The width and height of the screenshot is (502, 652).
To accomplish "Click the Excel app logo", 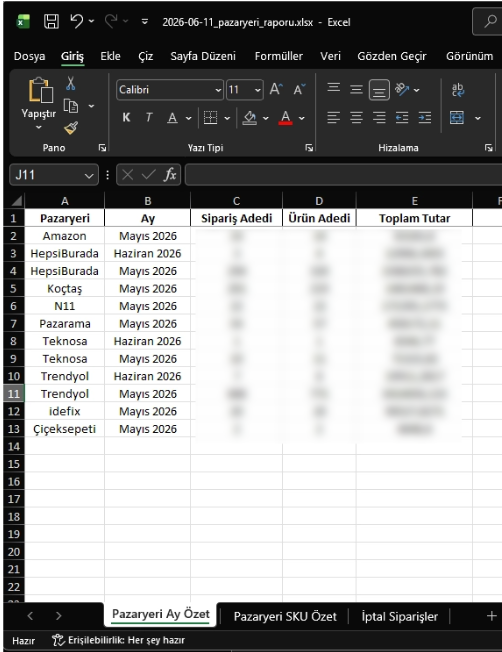I will (x=23, y=22).
